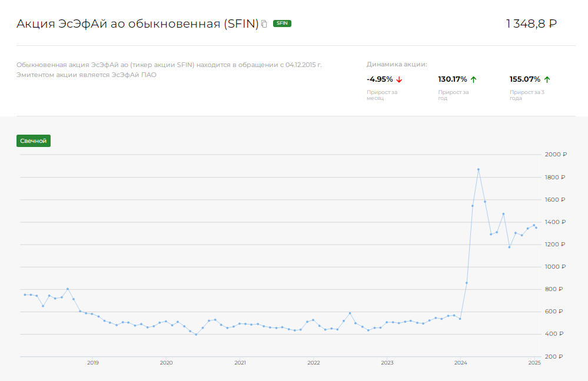
Task: Click the 1000 ₽ gridline label
Action: tap(556, 266)
